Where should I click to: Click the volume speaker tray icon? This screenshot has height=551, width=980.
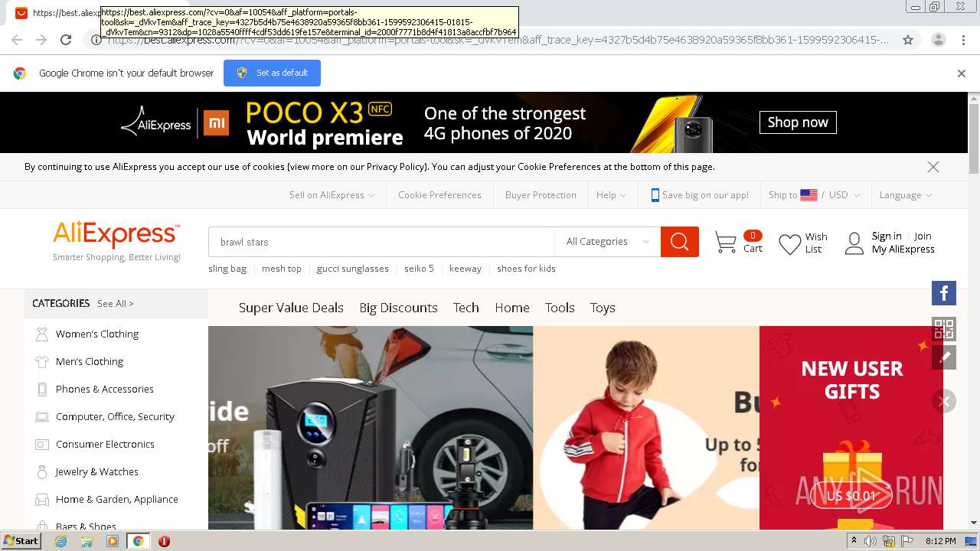(871, 541)
